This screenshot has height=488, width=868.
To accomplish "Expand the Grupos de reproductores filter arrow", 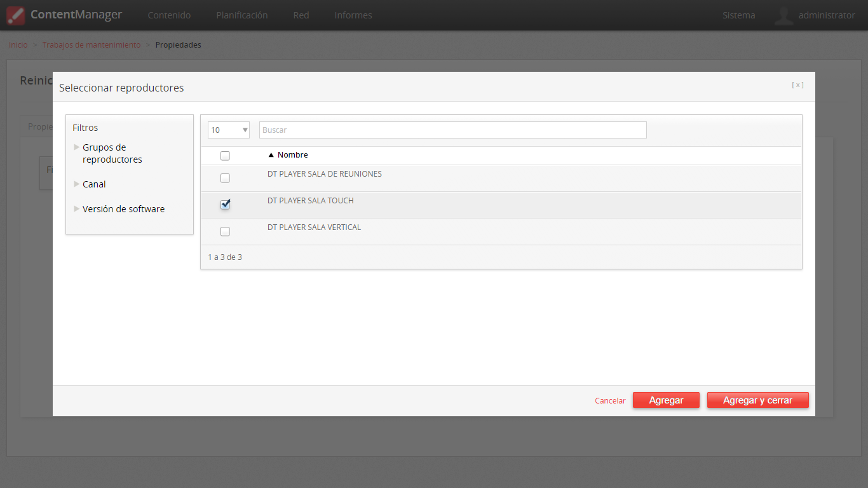I will pyautogui.click(x=77, y=147).
